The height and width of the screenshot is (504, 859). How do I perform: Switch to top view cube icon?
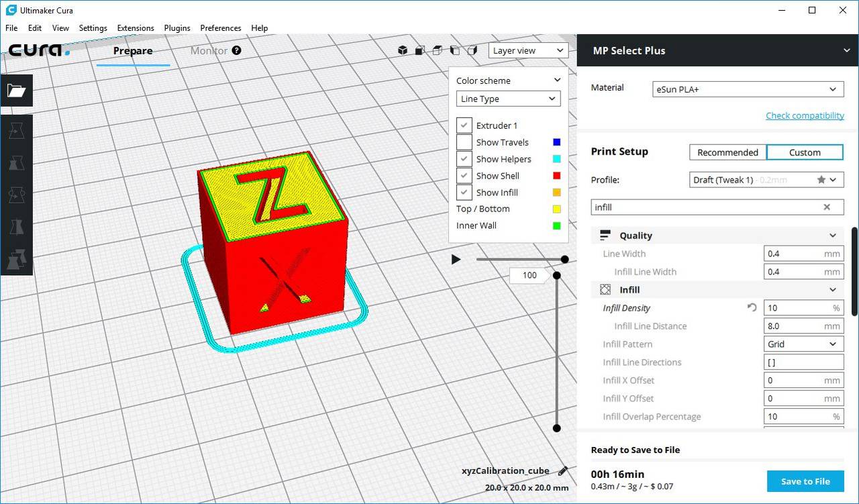438,50
